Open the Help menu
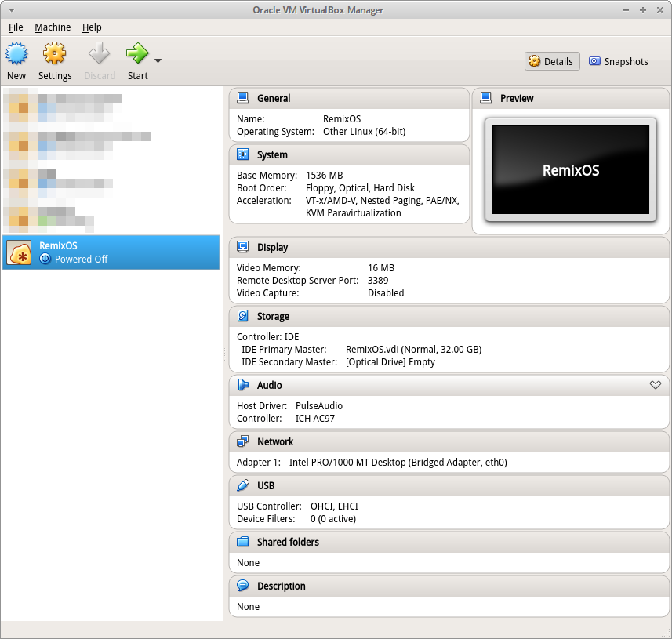This screenshot has width=672, height=639. coord(92,27)
